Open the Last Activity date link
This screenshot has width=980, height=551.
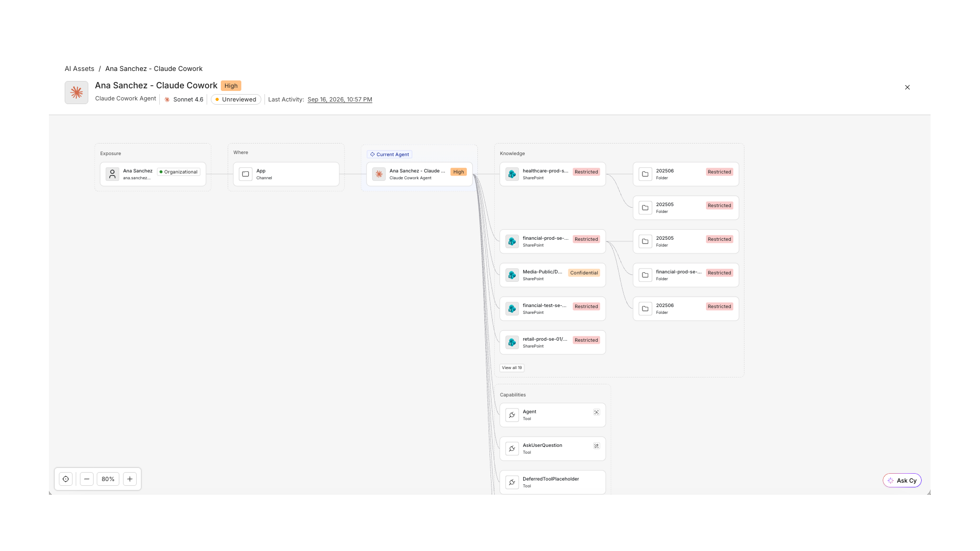(340, 99)
